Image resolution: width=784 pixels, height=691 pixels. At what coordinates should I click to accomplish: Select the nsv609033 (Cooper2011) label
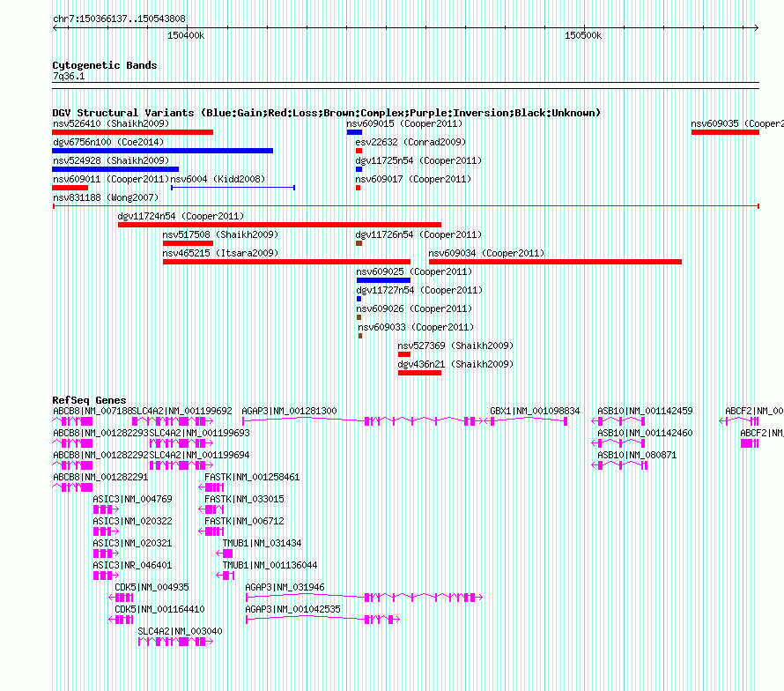(416, 327)
